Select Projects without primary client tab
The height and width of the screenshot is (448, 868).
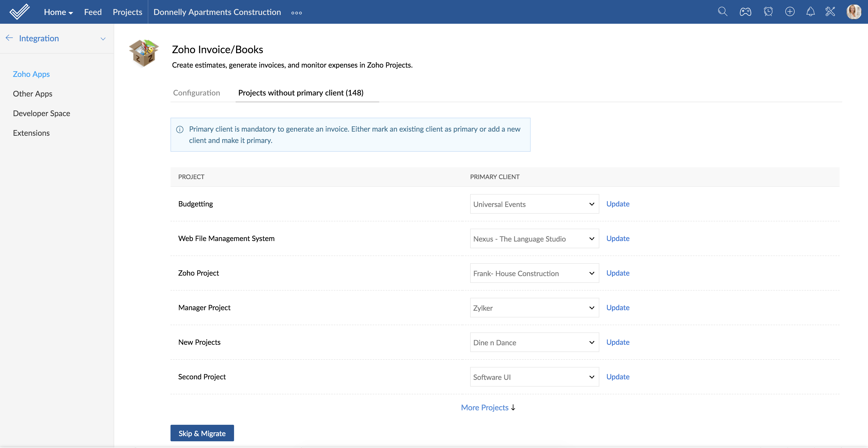[x=300, y=93]
